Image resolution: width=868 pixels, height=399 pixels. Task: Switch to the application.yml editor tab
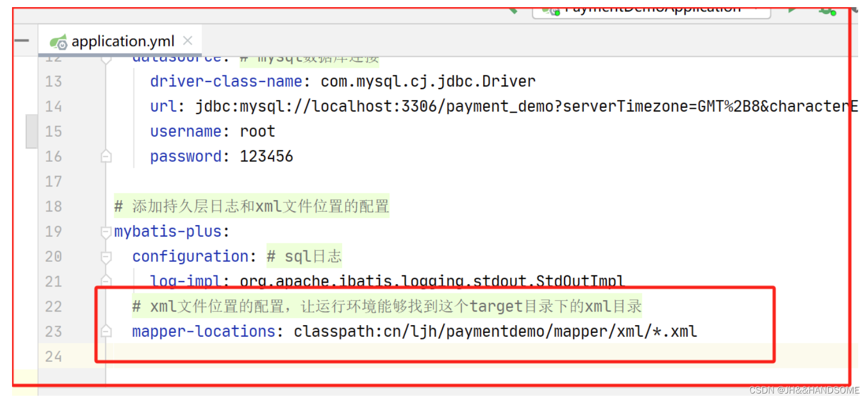120,41
